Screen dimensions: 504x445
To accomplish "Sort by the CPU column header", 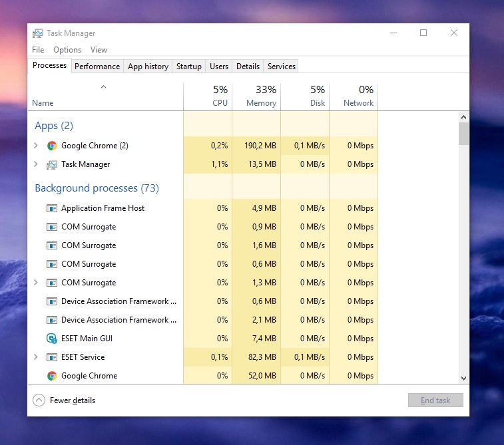I will point(208,96).
